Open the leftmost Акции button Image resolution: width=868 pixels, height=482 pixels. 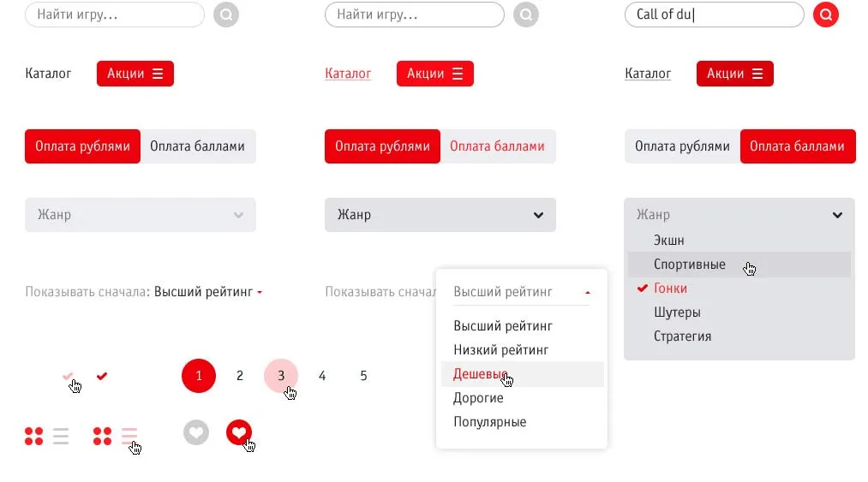[x=135, y=74]
